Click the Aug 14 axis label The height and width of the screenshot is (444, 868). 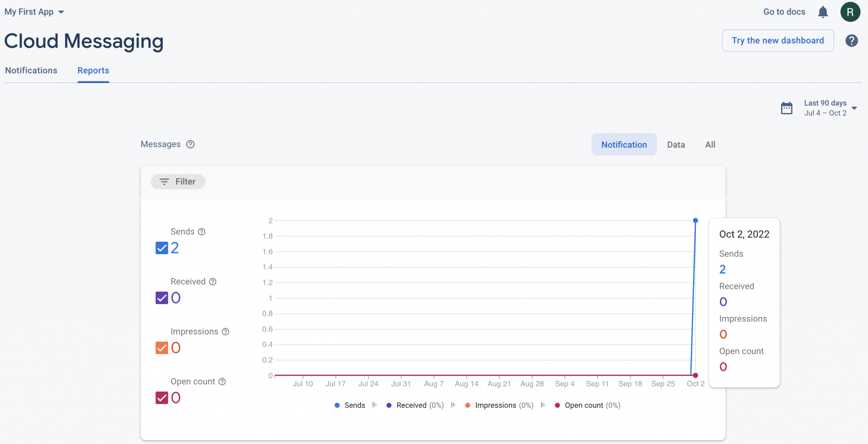coord(466,384)
